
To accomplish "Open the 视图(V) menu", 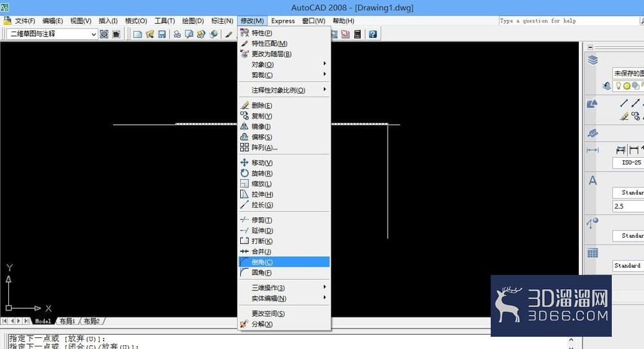I will [80, 21].
